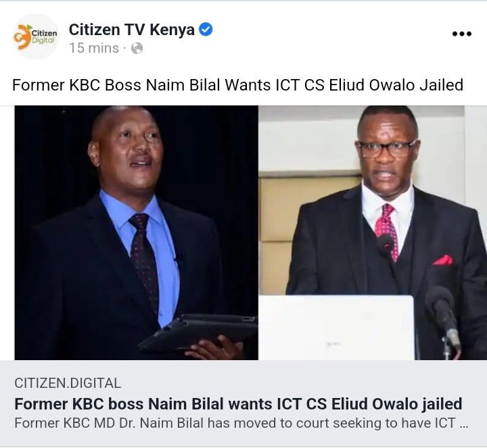Open the Citizen TV Kenya page name
The height and width of the screenshot is (448, 487).
click(132, 30)
